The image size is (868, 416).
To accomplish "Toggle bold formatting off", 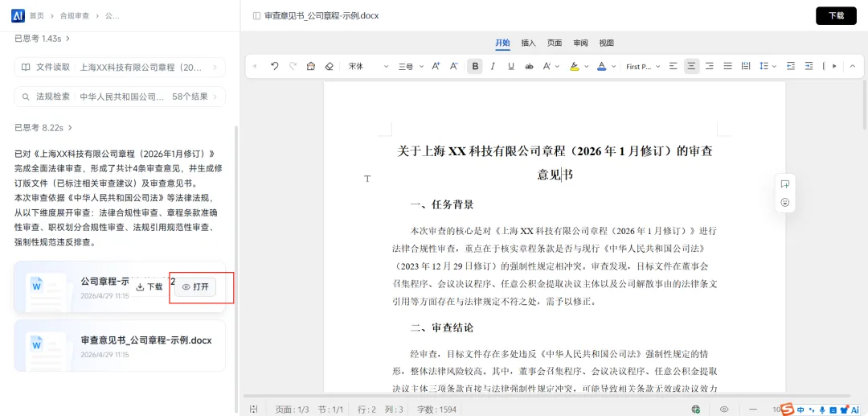I will point(474,67).
